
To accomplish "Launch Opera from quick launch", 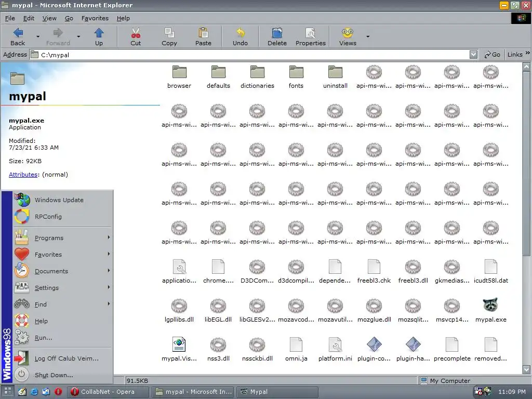I will pyautogui.click(x=58, y=392).
